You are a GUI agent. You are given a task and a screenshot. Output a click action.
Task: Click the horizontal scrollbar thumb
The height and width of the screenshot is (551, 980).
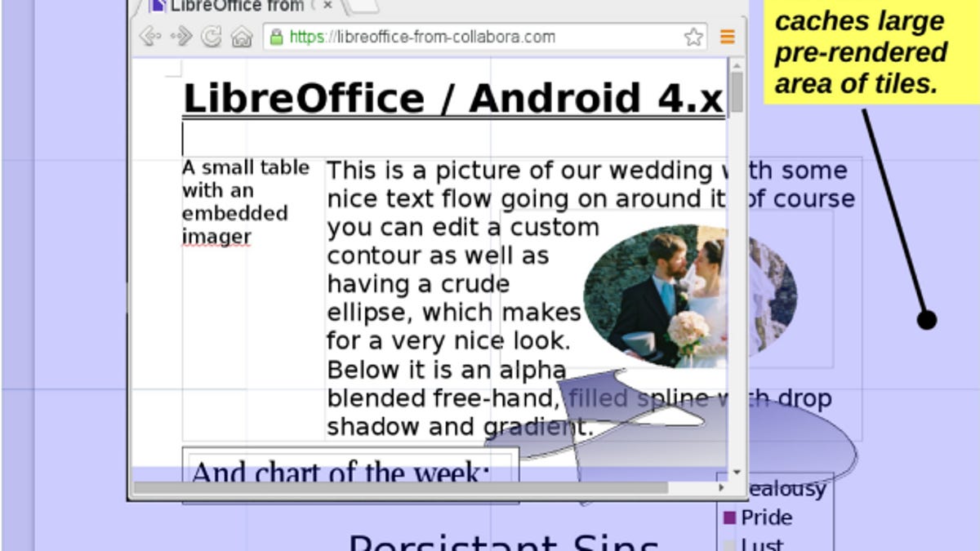click(x=400, y=487)
